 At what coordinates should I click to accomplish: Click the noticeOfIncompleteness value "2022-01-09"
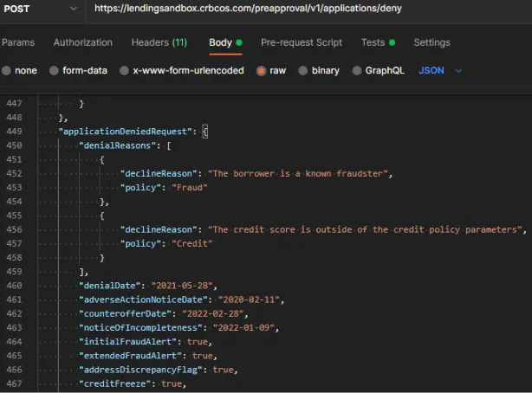point(243,327)
